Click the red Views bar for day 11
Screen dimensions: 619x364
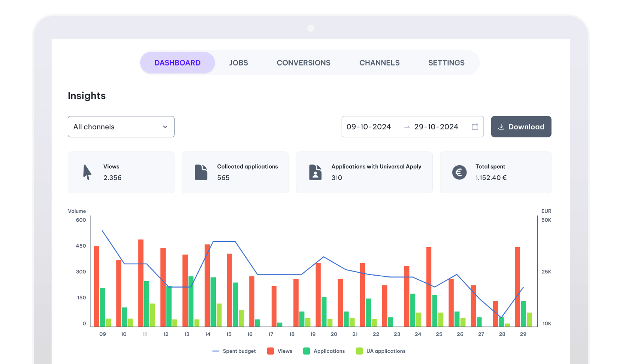pos(141,283)
